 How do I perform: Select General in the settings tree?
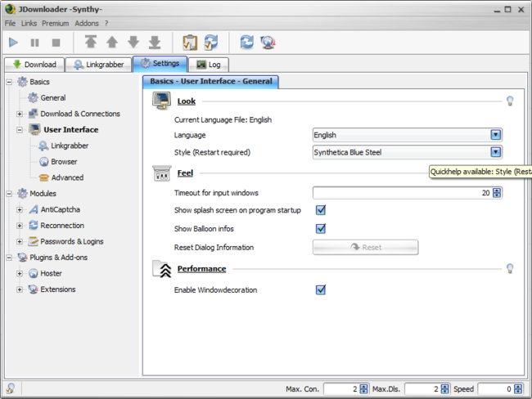(x=53, y=97)
